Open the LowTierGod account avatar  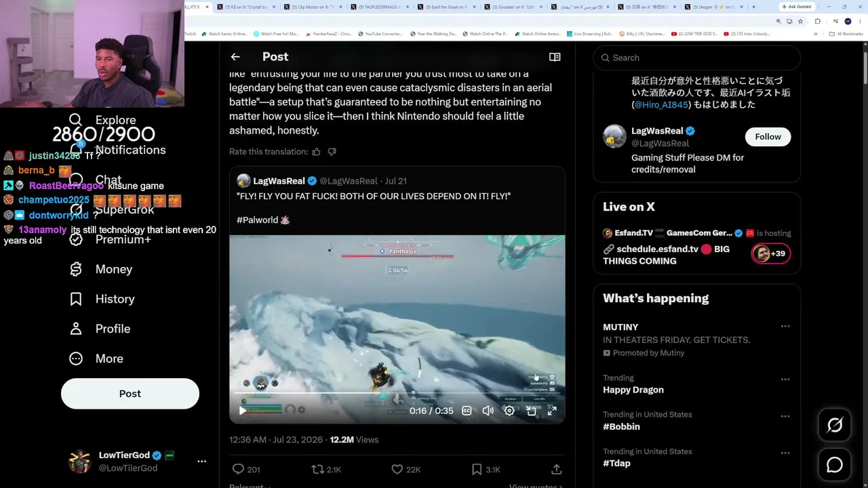click(80, 462)
